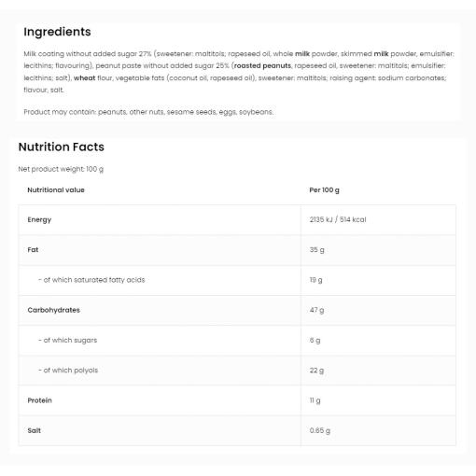The width and height of the screenshot is (476, 476).
Task: Click the 11 g protein value
Action: 315,400
